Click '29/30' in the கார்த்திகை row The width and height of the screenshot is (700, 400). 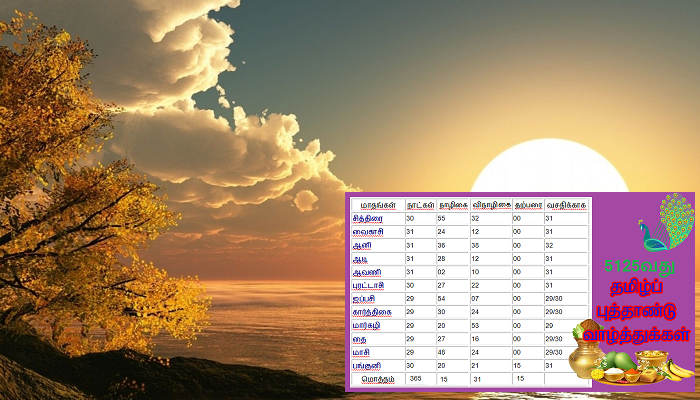click(554, 312)
